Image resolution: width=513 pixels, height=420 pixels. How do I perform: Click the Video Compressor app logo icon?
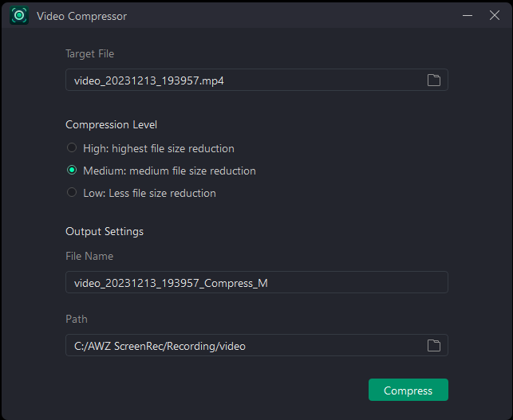(19, 15)
